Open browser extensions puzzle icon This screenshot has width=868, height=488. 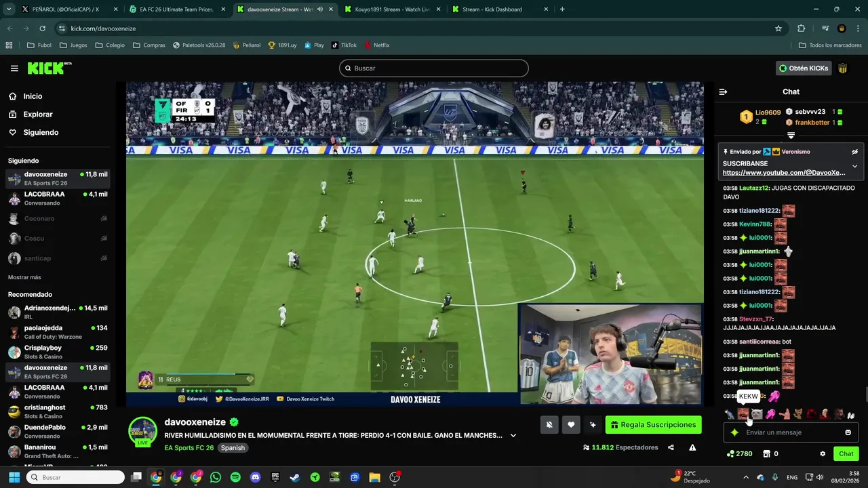[x=802, y=28]
